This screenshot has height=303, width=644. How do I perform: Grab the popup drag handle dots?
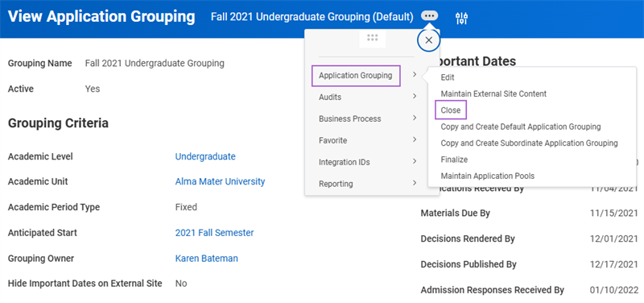pyautogui.click(x=373, y=38)
